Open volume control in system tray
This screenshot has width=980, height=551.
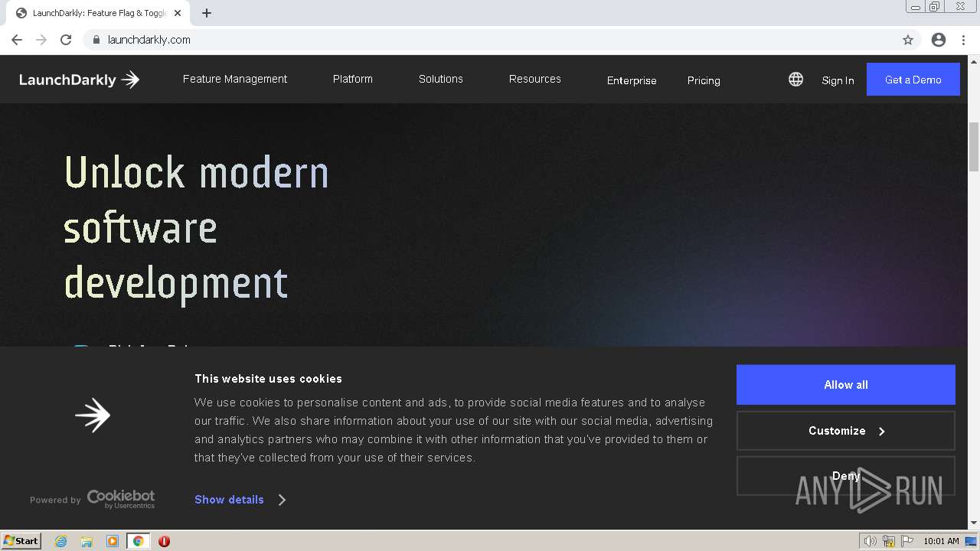(x=871, y=541)
